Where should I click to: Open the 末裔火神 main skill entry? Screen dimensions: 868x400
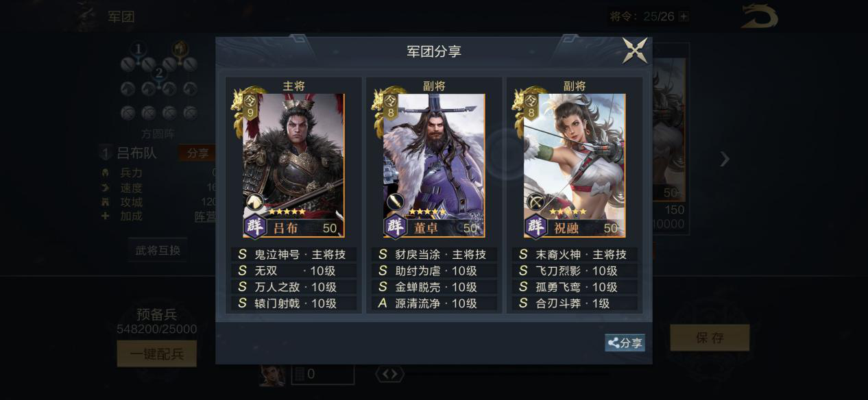click(x=575, y=254)
